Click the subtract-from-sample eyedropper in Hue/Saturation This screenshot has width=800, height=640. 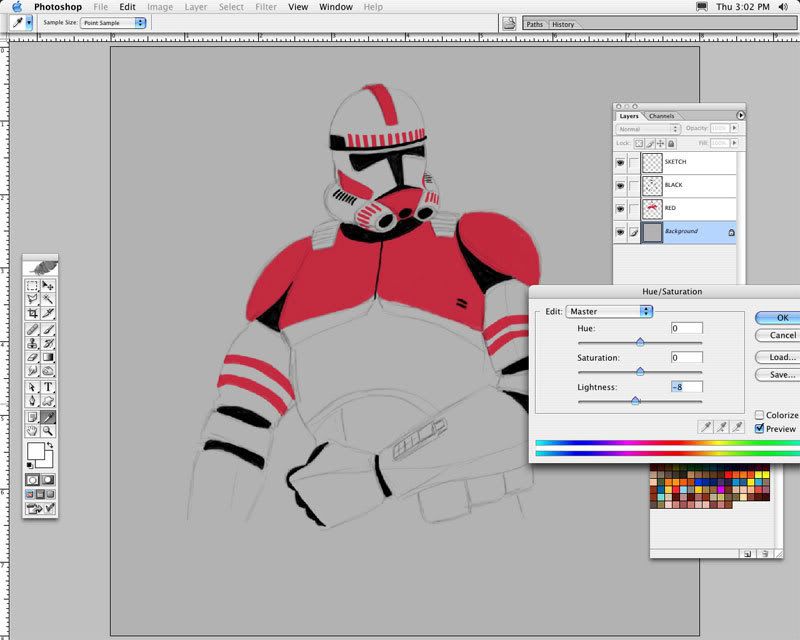click(737, 427)
